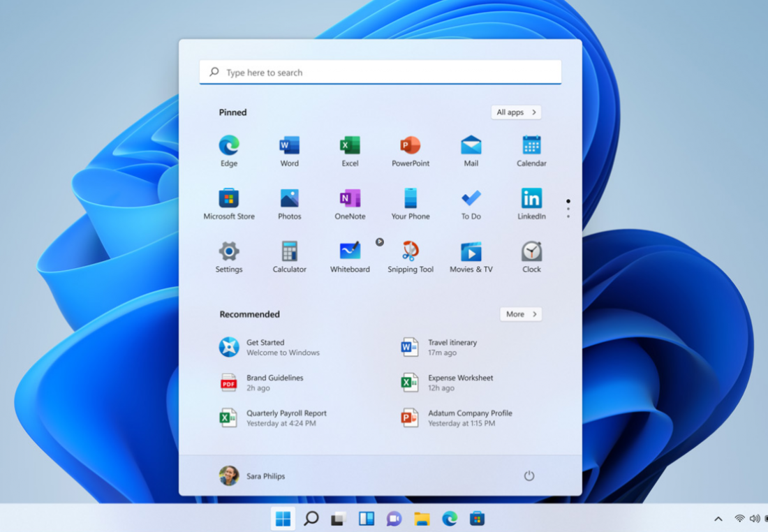Click the magnifier icon in search box
Screen dimensions: 768x532
[x=214, y=72]
